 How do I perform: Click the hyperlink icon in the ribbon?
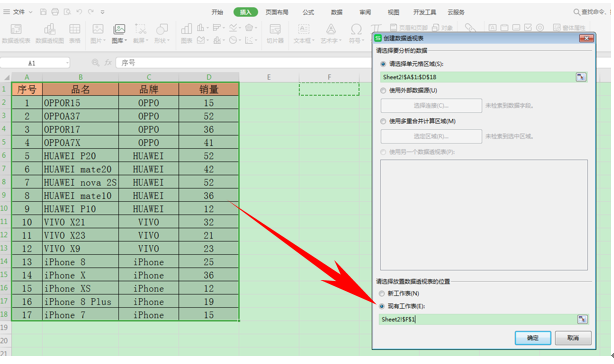(x=470, y=27)
